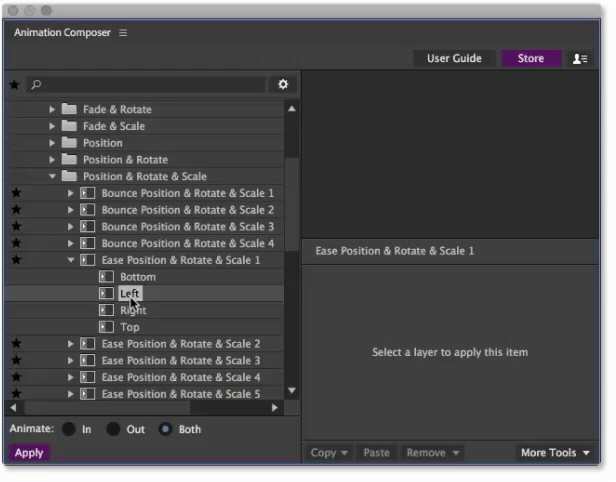616x482 pixels.
Task: Collapse Ease Position & Rotate & Scale 1
Action: (71, 260)
